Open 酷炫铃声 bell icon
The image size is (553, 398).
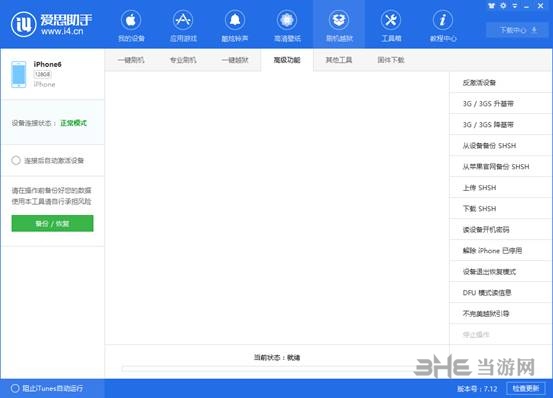(x=235, y=20)
